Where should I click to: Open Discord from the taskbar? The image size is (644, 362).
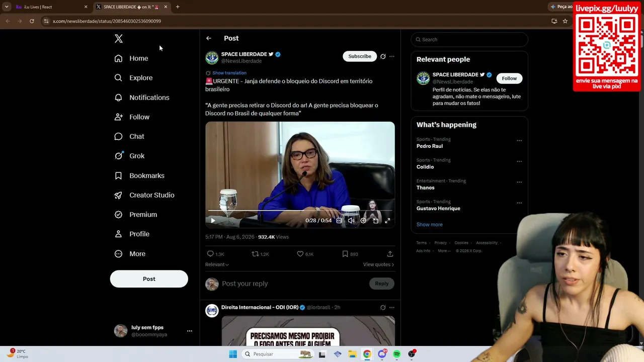point(382,354)
